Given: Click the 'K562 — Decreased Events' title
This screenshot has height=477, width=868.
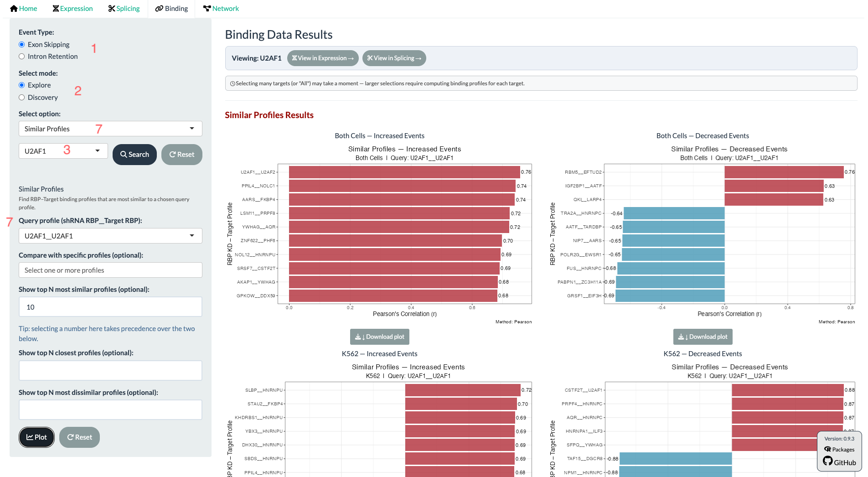Looking at the screenshot, I should (x=703, y=354).
